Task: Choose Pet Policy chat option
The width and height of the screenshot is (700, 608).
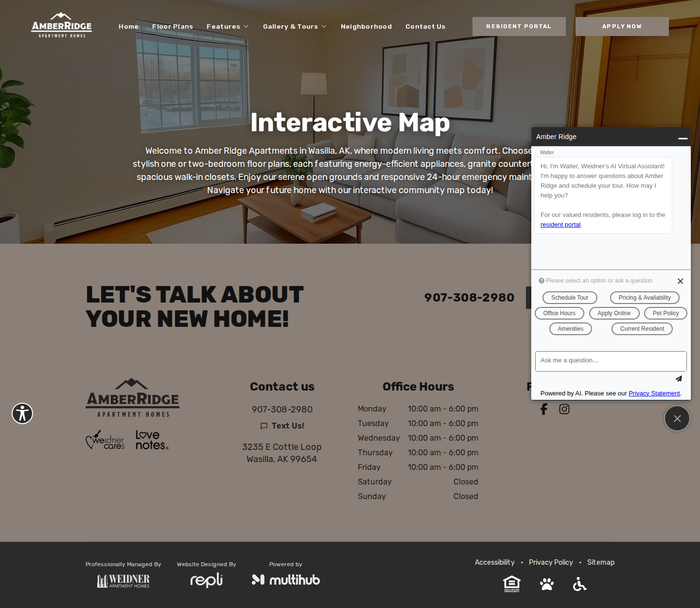Action: (665, 313)
